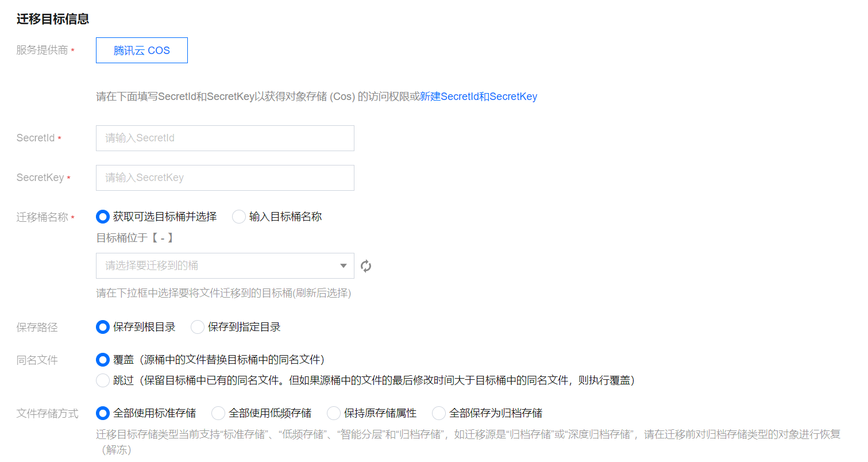Viewport: 868px width, 462px height.
Task: Choose 全部使用低频存储 storage option
Action: [218, 413]
